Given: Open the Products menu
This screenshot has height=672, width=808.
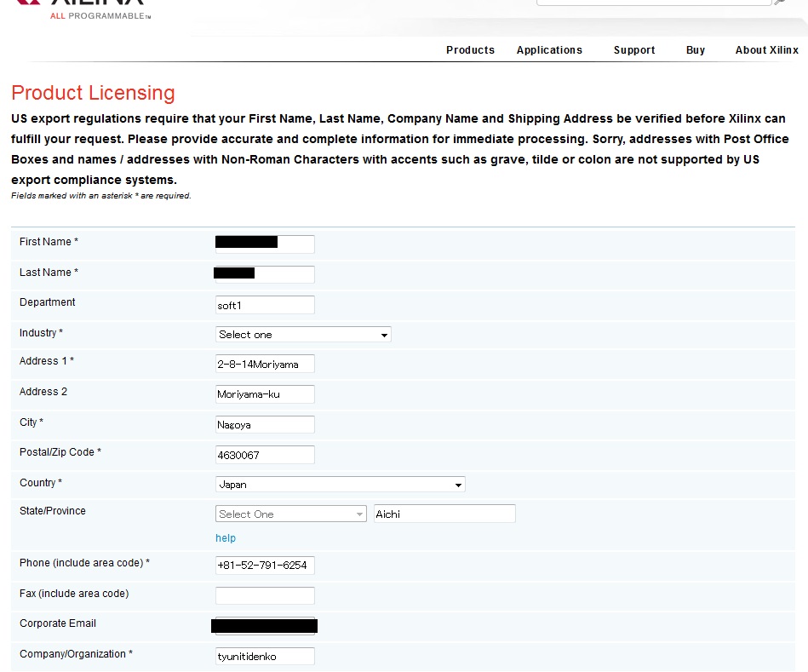Looking at the screenshot, I should point(470,50).
